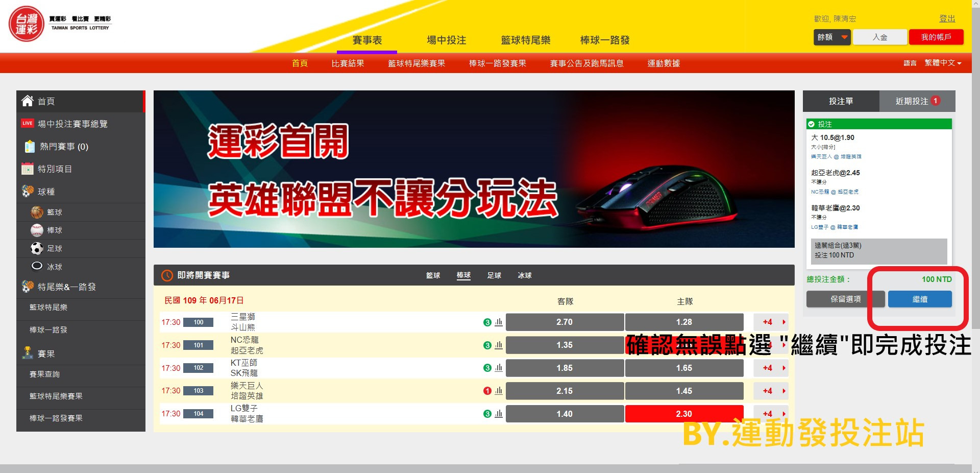Click the 英雄聯盟不讓分玩法 promo banner
The image size is (980, 473).
tap(474, 169)
